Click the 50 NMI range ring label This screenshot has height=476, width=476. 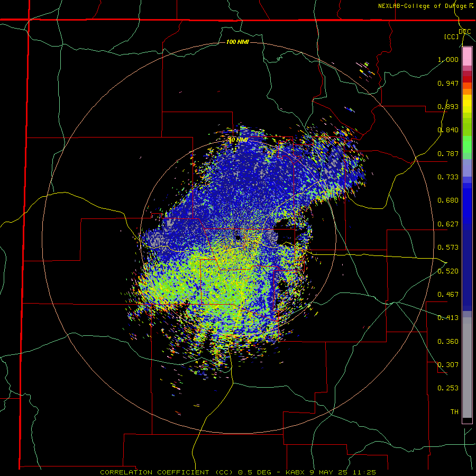pyautogui.click(x=238, y=140)
